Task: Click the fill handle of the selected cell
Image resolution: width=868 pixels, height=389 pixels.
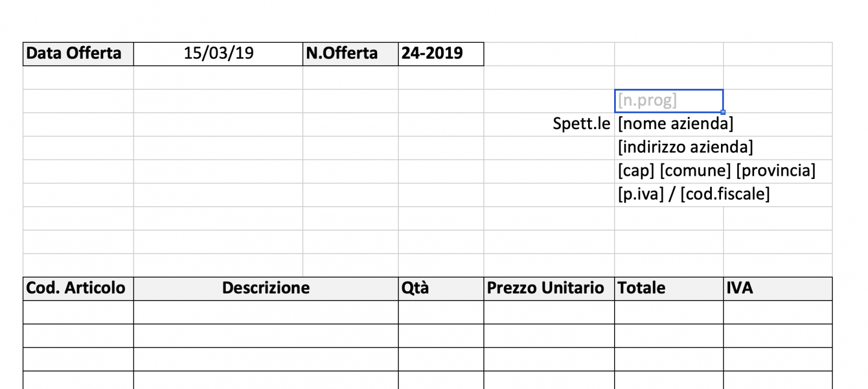Action: click(724, 111)
